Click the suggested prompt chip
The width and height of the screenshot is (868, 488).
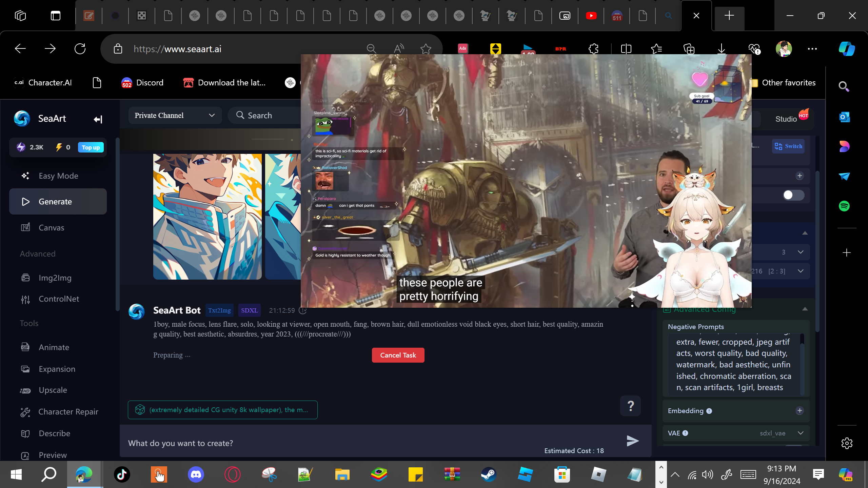coord(223,410)
